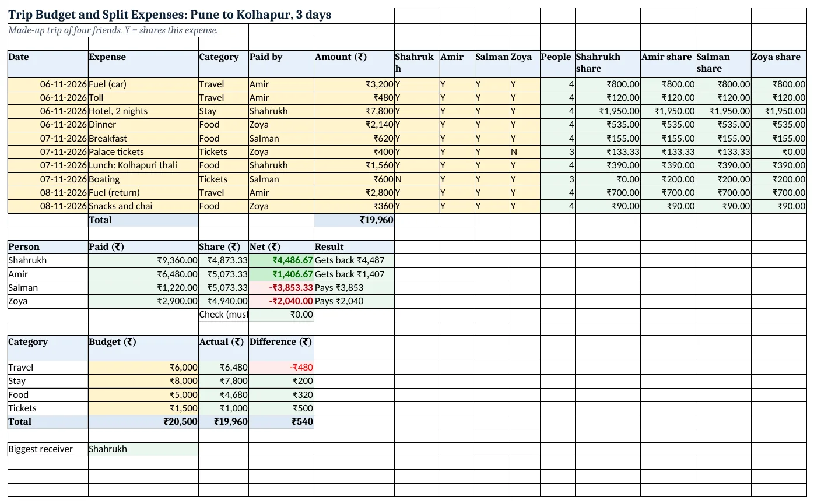Select the ₹4,486.67 net value
The image size is (814, 504).
(281, 260)
